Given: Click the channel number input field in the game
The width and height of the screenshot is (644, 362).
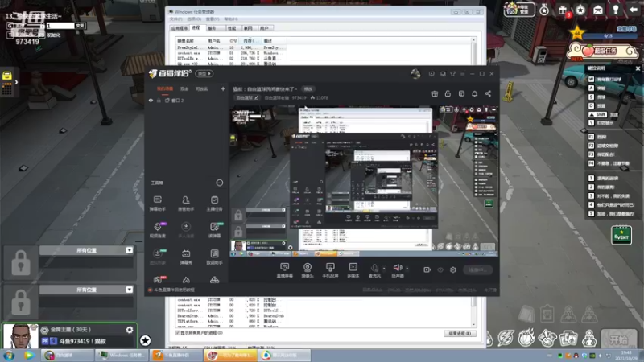Looking at the screenshot, I should pos(60,26).
